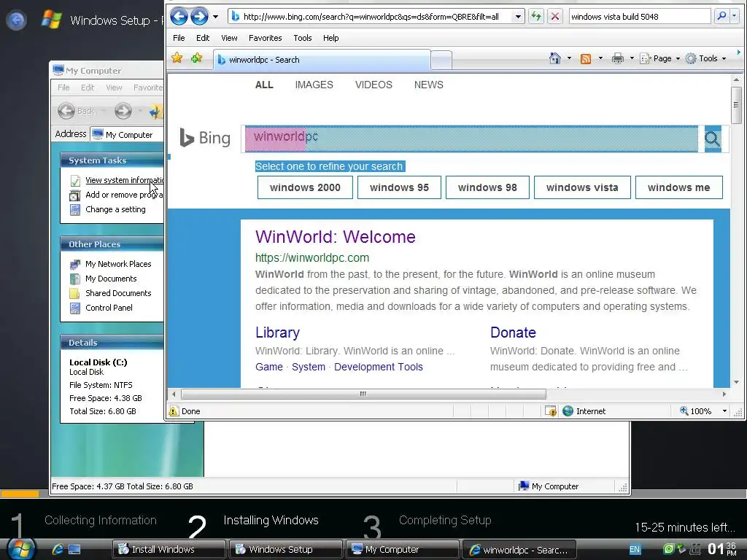Open the Help menu
The width and height of the screenshot is (747, 560).
coord(330,38)
